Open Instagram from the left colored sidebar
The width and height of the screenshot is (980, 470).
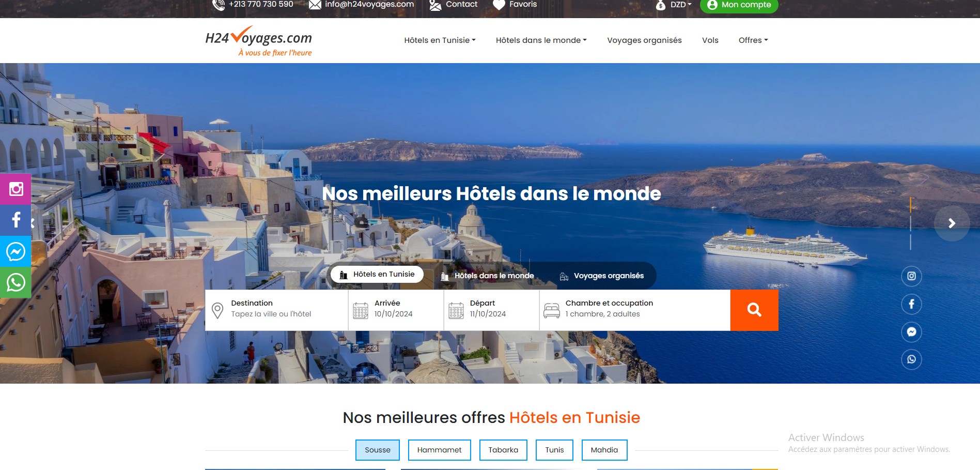(x=15, y=189)
